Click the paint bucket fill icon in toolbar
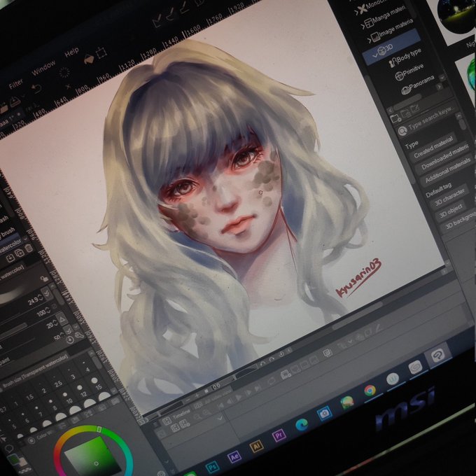The image size is (476, 476). pyautogui.click(x=89, y=59)
